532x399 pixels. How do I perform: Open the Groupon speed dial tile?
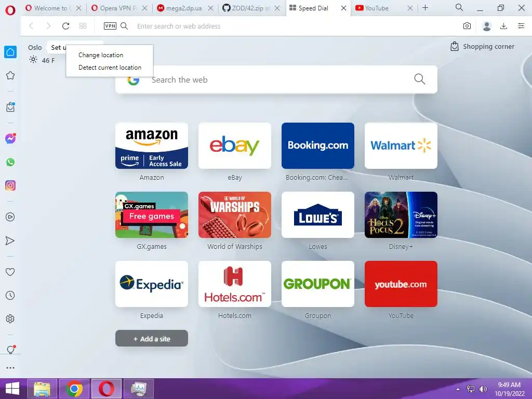click(x=318, y=284)
